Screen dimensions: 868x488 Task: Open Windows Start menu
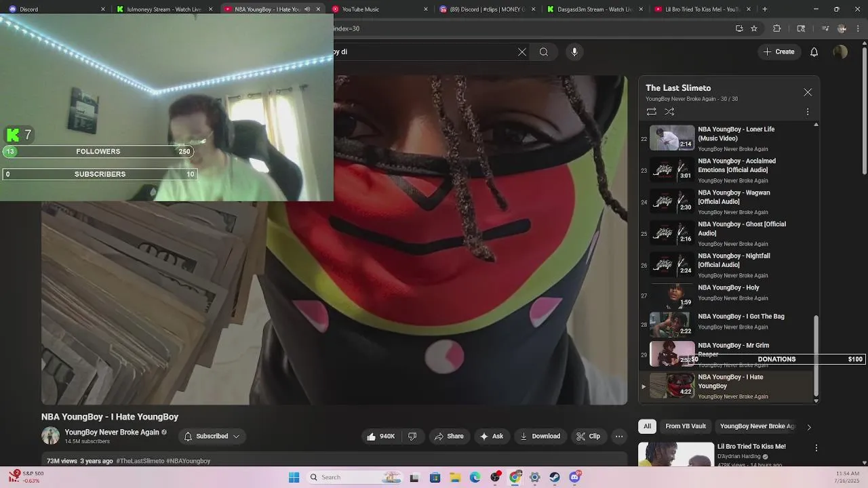[294, 477]
